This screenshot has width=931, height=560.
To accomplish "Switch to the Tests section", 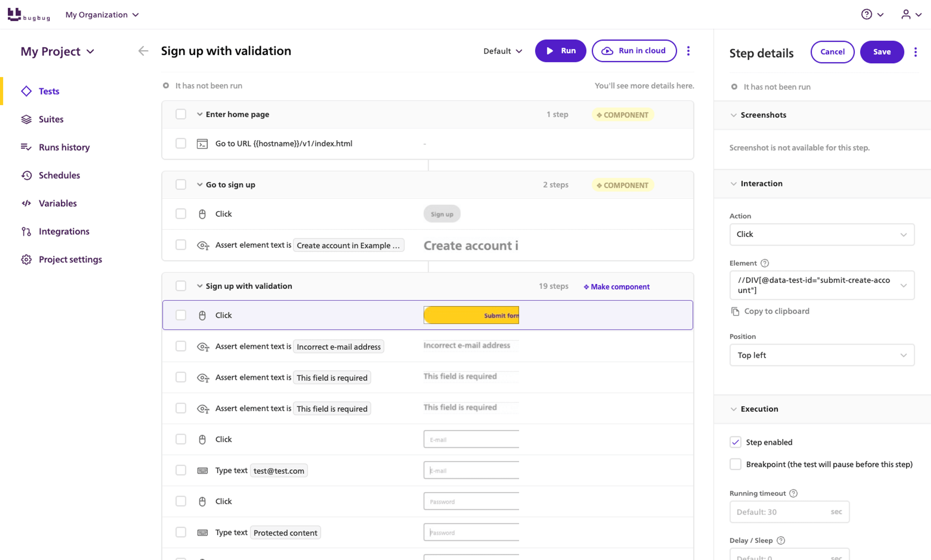I will [49, 91].
